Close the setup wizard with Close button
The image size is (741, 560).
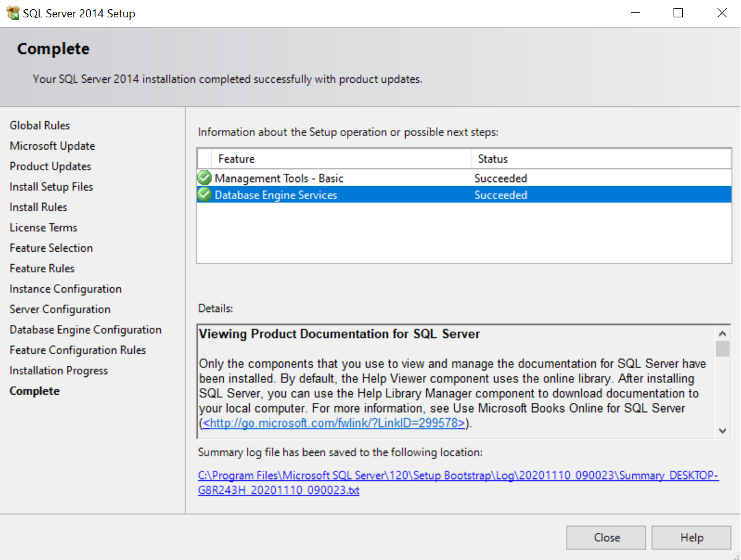coord(606,537)
